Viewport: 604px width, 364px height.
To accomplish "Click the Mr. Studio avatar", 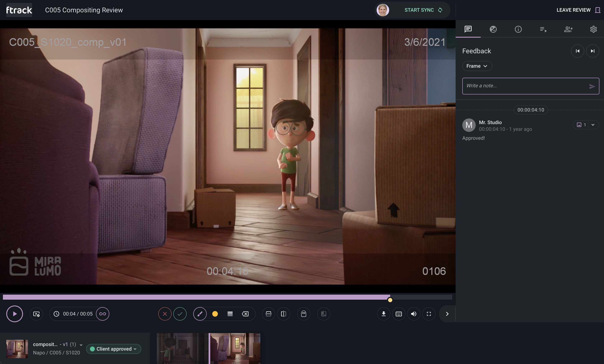I will (x=469, y=125).
